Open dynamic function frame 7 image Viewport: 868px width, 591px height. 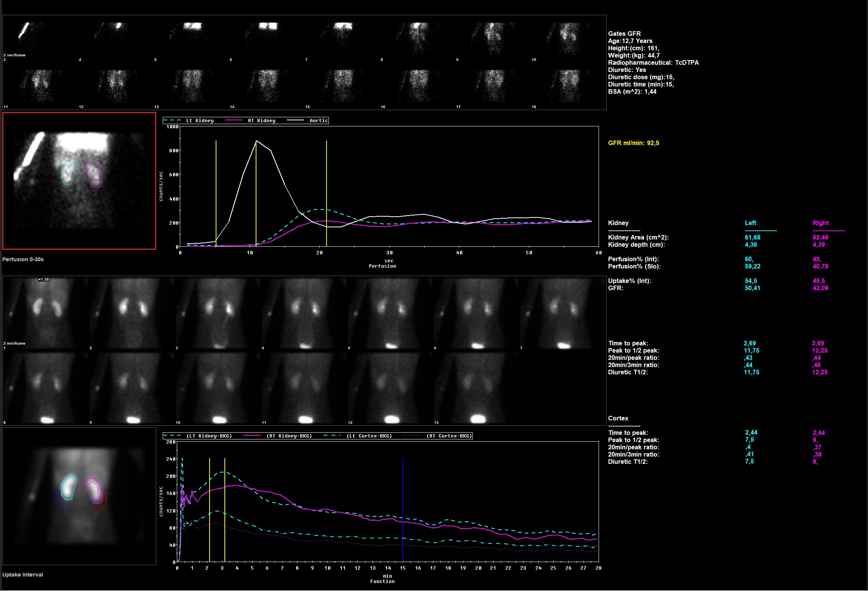point(562,312)
